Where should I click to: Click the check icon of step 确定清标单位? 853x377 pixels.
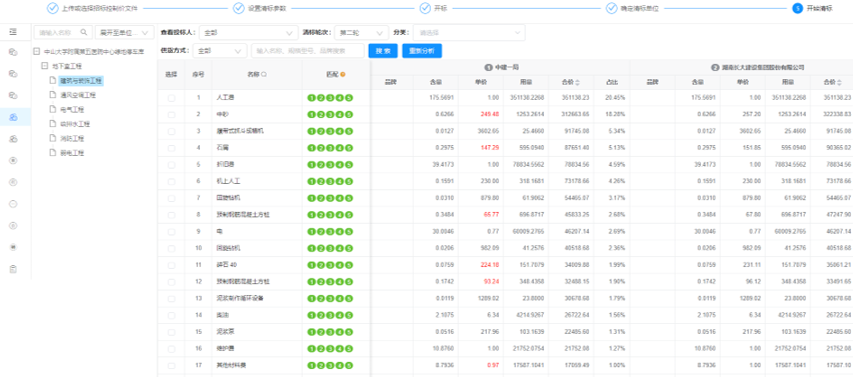click(x=611, y=8)
